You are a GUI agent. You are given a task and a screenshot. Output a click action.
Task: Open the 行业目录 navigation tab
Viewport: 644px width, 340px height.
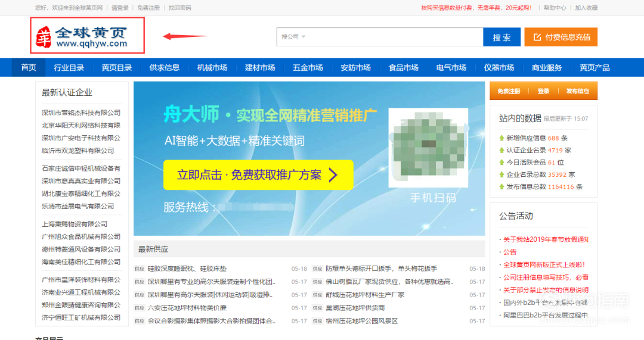pyautogui.click(x=69, y=67)
